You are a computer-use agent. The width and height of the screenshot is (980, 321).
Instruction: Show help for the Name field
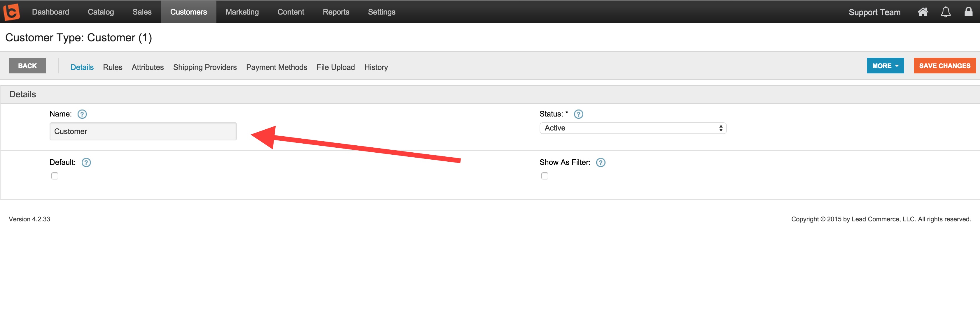tap(82, 114)
